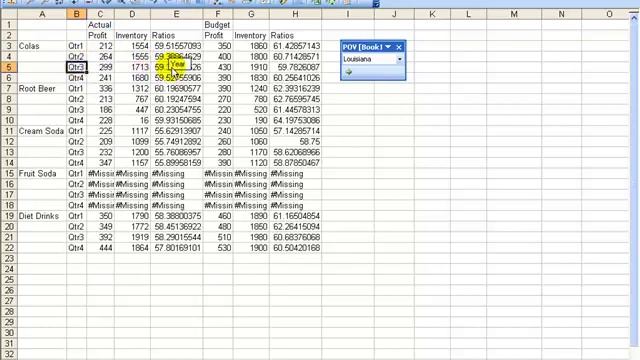The height and width of the screenshot is (360, 640).
Task: Click #Missing cell in row 18 column H
Action: tap(295, 205)
